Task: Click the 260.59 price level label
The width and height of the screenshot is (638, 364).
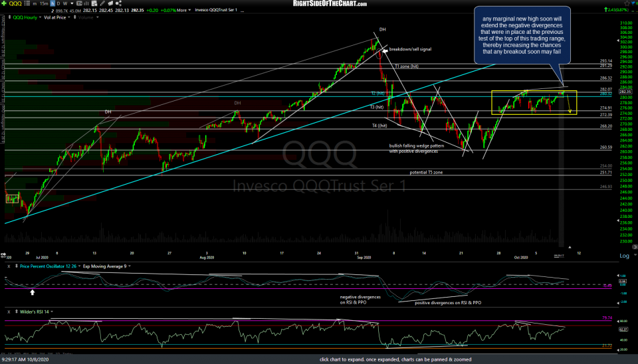Action: (x=606, y=147)
